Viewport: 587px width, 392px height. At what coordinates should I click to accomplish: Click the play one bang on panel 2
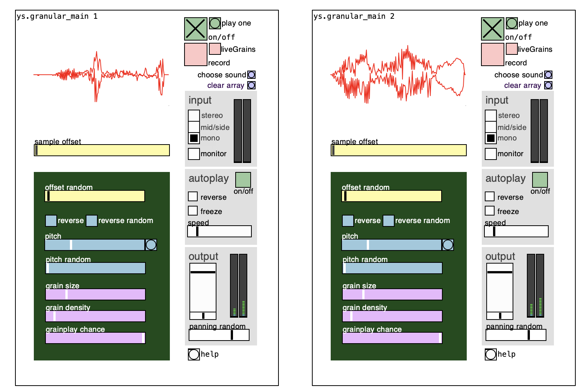tap(511, 23)
